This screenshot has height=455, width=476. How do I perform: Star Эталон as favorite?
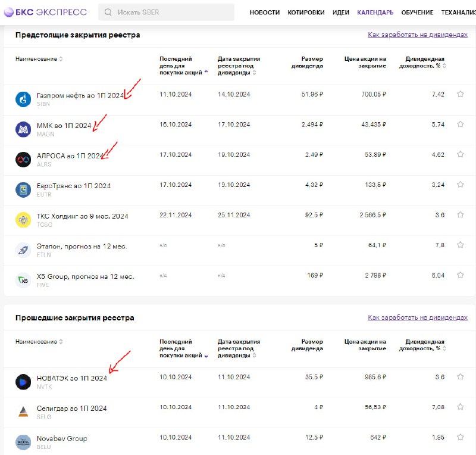[460, 245]
